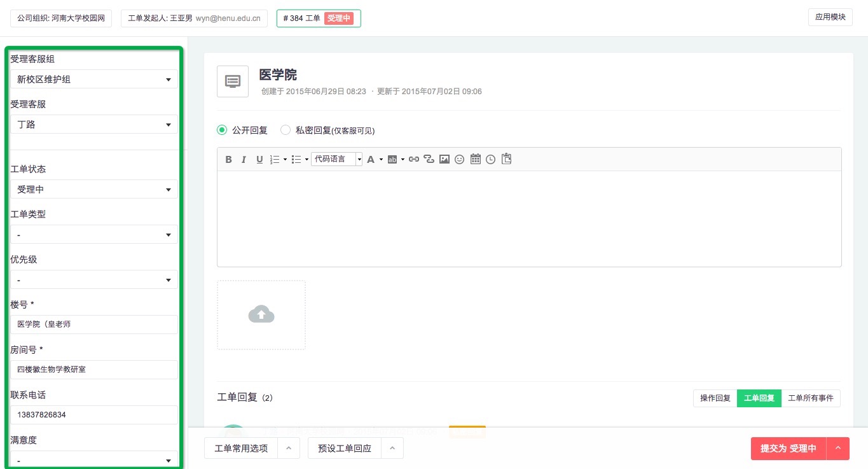Open the 代码语言 dropdown in toolbar
Viewport: 868px width, 469px height.
coord(337,159)
